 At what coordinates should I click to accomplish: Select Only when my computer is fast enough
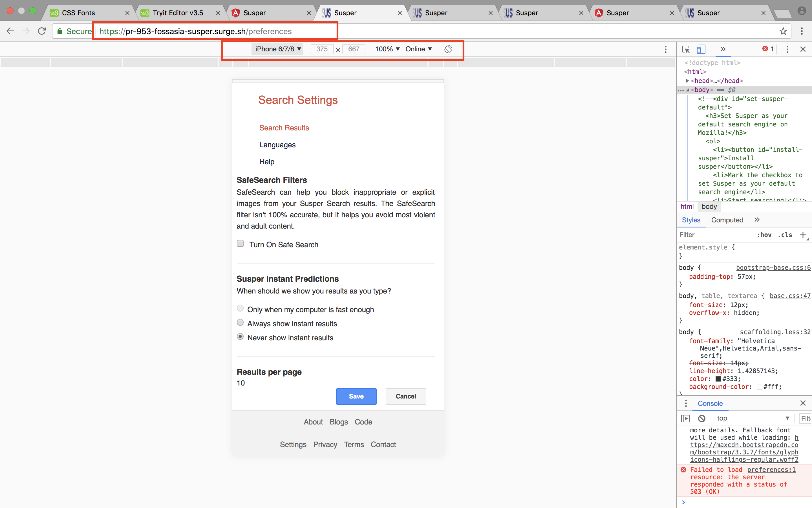pyautogui.click(x=240, y=308)
